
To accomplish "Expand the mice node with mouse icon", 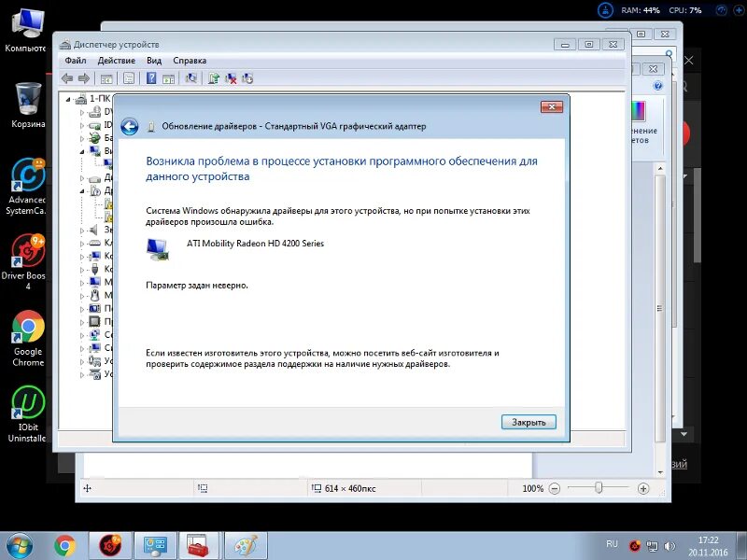I will pyautogui.click(x=81, y=296).
